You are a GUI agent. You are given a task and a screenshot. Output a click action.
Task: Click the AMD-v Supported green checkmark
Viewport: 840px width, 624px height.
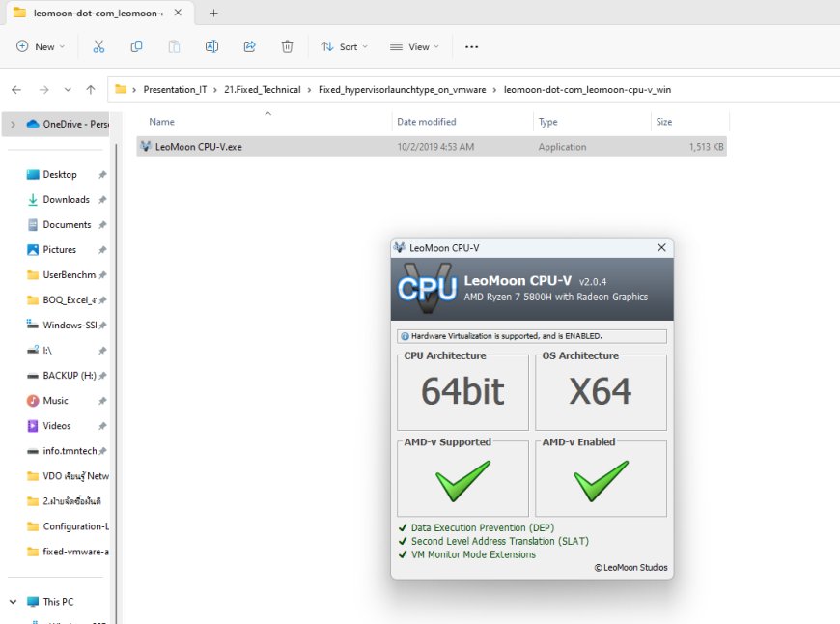462,481
